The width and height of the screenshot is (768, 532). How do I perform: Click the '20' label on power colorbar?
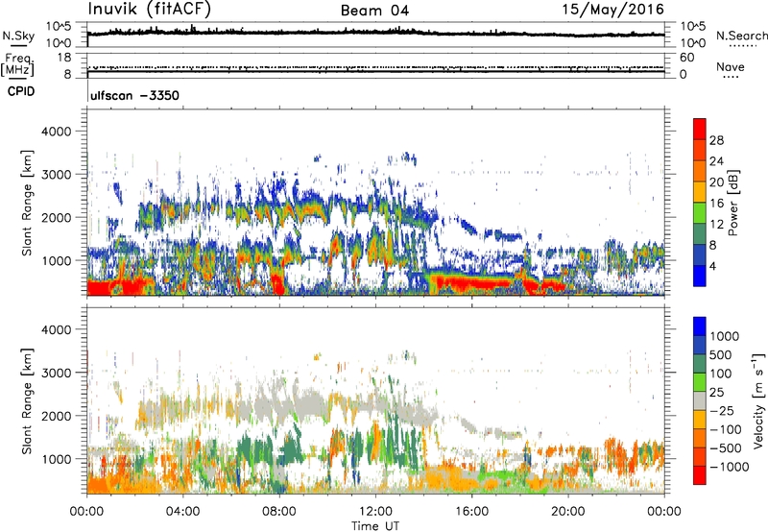point(716,182)
